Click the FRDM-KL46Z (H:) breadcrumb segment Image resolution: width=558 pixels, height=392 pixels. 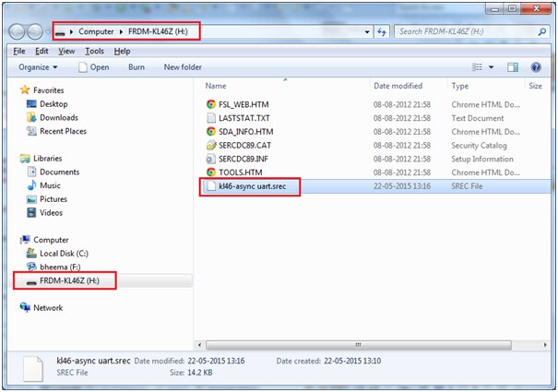click(x=158, y=31)
